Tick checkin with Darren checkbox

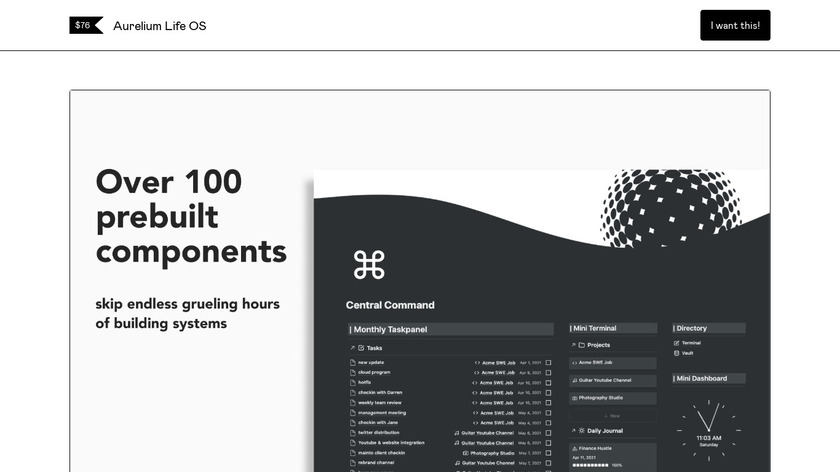point(548,393)
